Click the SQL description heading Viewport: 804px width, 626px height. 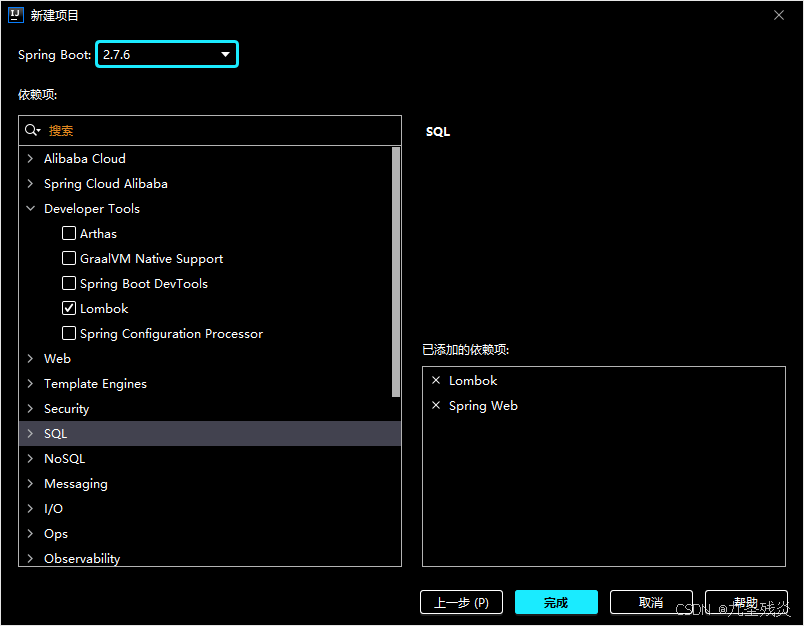coord(438,132)
